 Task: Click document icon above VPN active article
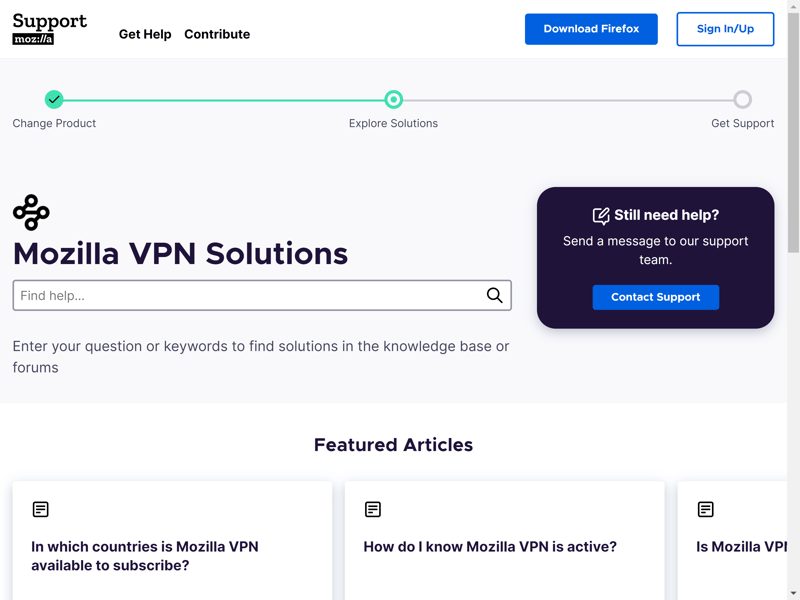pyautogui.click(x=373, y=509)
